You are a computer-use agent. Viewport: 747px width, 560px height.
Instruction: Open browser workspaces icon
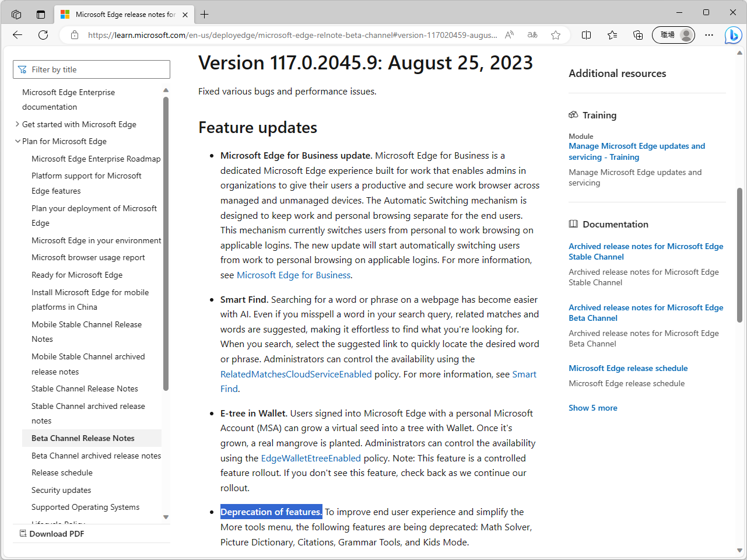point(16,13)
